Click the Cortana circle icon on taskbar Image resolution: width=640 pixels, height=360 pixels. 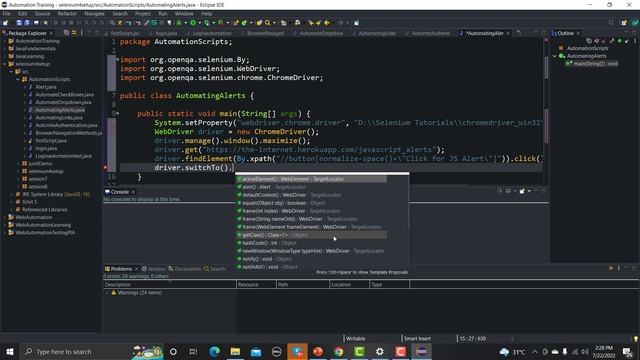tap(173, 351)
